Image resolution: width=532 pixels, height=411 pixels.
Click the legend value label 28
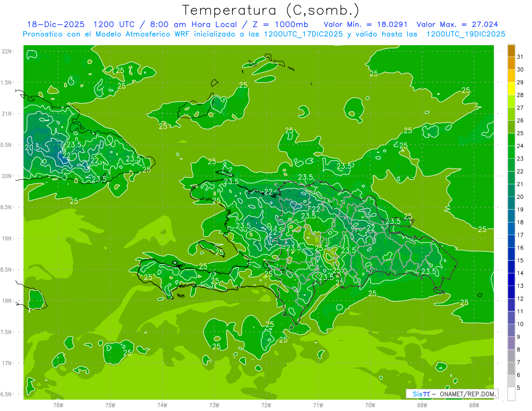point(520,95)
